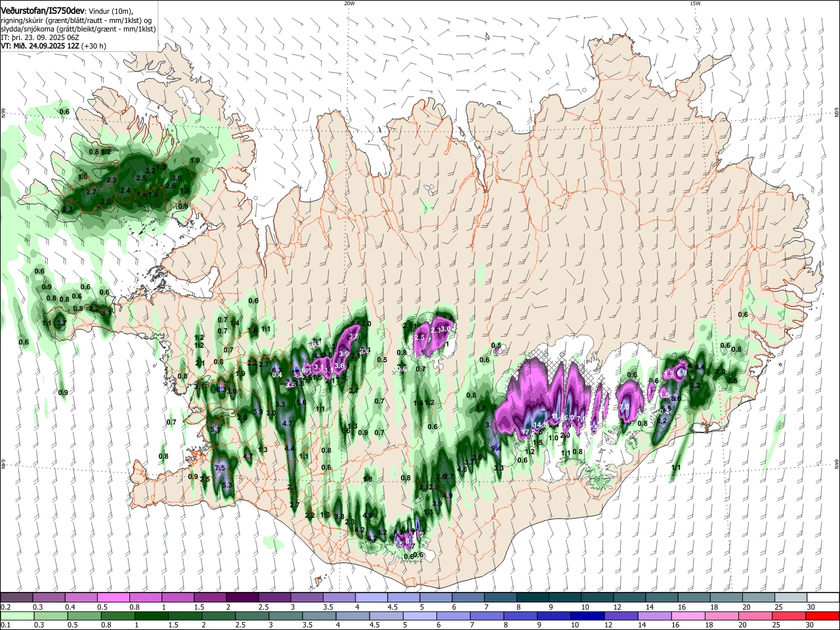Click the 9.4 precipitation value on the map
The height and width of the screenshot is (630, 840).
tap(496, 448)
